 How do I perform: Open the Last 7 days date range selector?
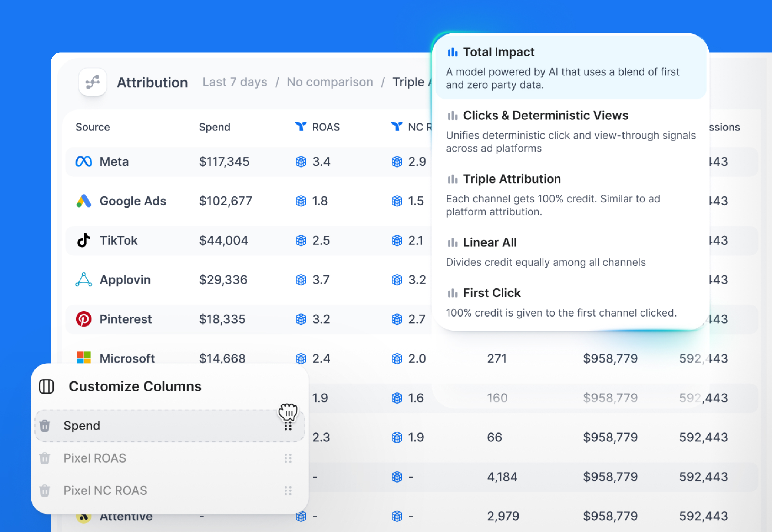pyautogui.click(x=234, y=82)
